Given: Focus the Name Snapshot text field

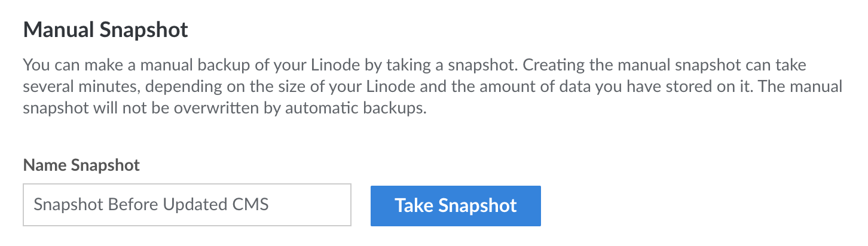Looking at the screenshot, I should coord(187,205).
